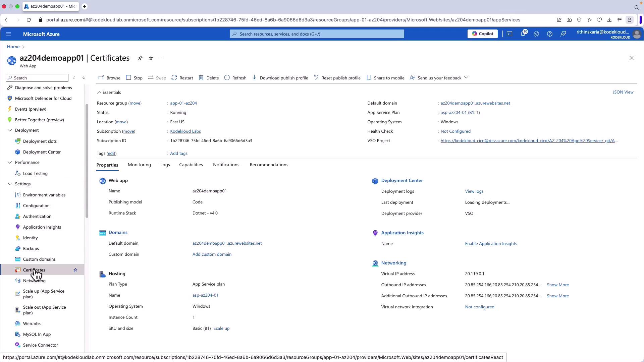The height and width of the screenshot is (362, 644).
Task: Pin the web app to dashboard
Action: [x=140, y=58]
